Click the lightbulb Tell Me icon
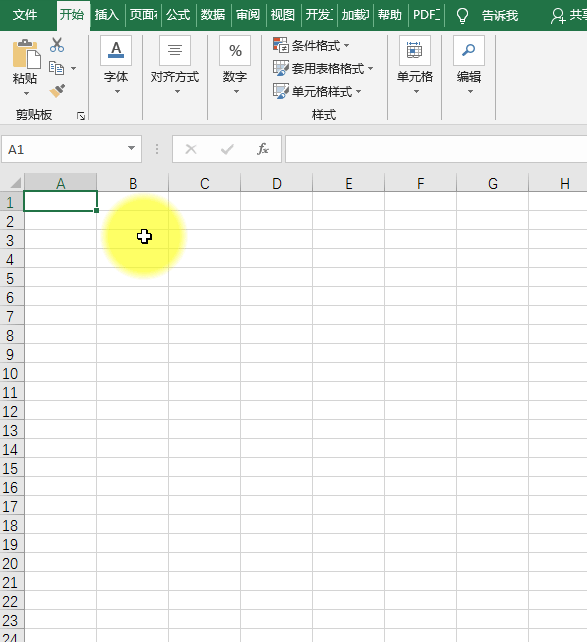Screen dimensions: 587x642 462,16
